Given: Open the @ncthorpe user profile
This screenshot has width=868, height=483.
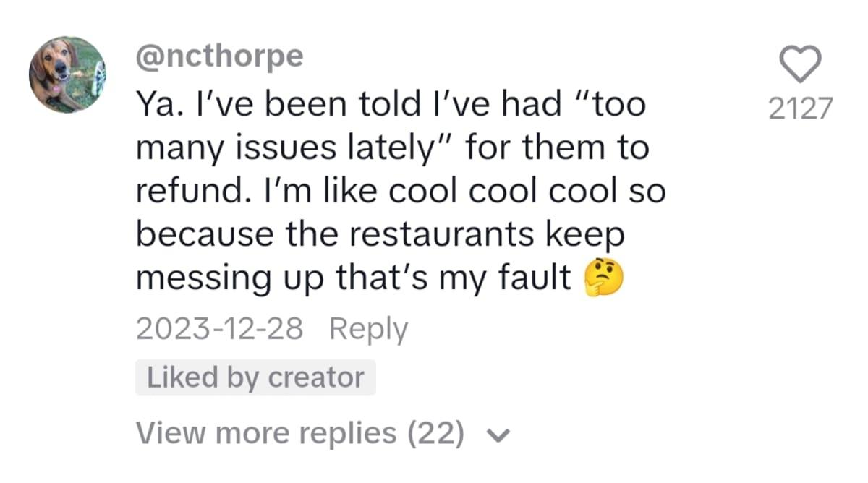Looking at the screenshot, I should point(219,57).
